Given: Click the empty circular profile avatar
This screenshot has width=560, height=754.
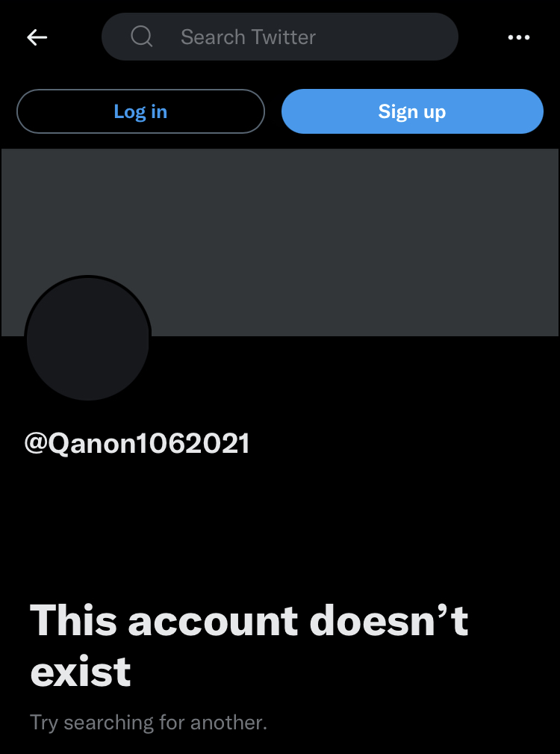Looking at the screenshot, I should point(88,338).
